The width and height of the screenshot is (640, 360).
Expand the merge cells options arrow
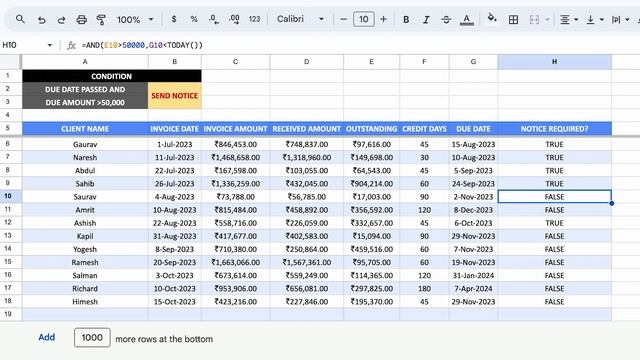[x=547, y=19]
